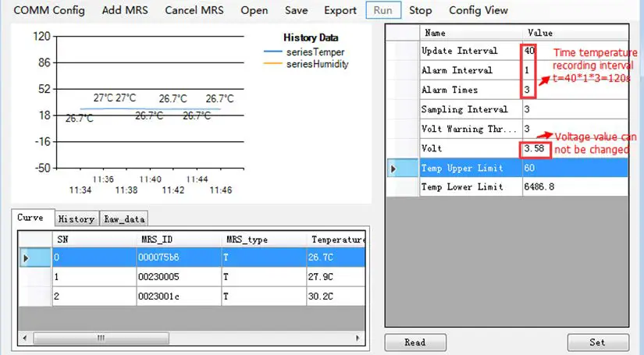Switch to the History tab
Viewport: 644px width, 355px height.
click(x=76, y=219)
